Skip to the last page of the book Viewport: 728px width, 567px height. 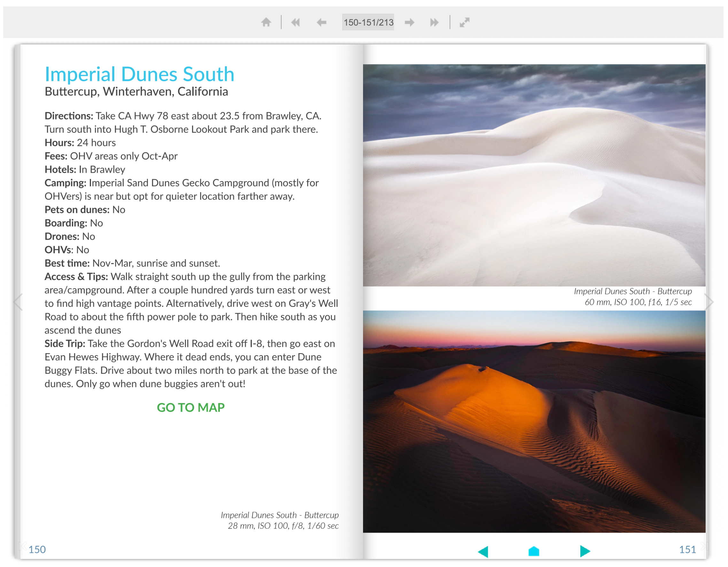pos(434,22)
